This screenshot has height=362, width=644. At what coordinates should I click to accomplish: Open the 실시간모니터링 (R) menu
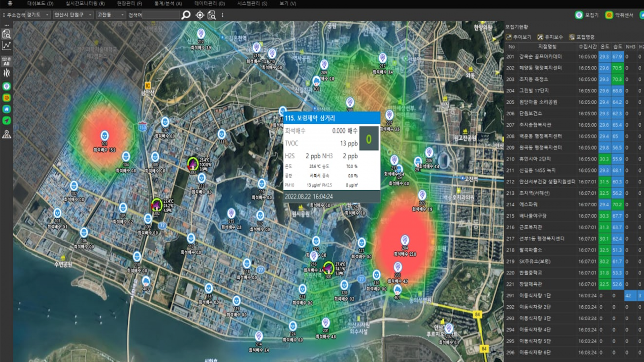click(85, 3)
